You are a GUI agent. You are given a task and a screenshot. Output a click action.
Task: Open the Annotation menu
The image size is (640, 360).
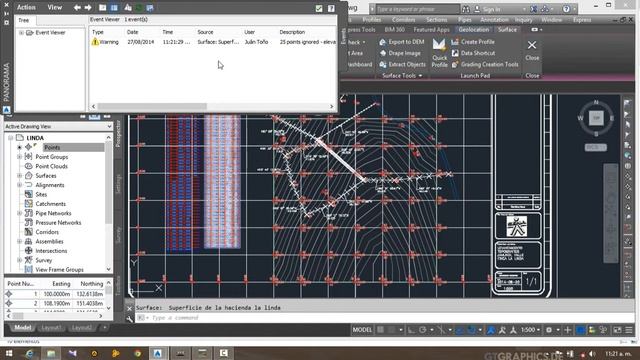(x=494, y=20)
